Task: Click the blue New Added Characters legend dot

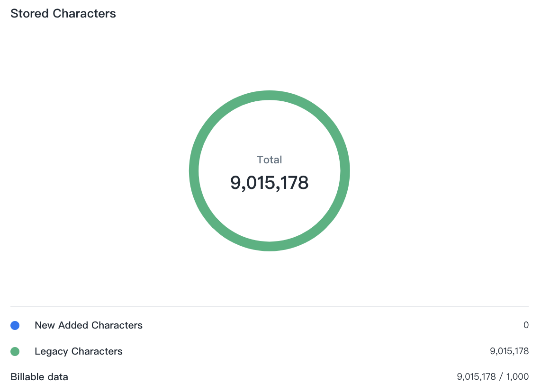Action: (15, 326)
